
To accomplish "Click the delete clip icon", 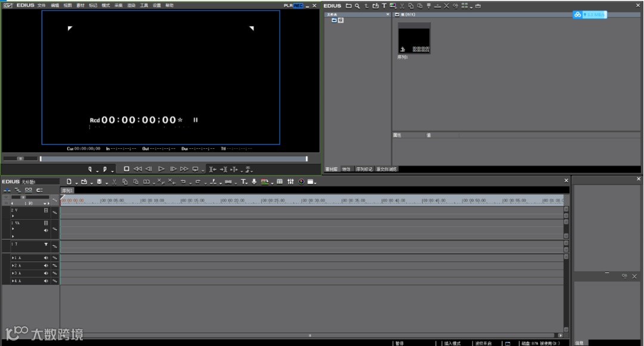I will tap(160, 182).
